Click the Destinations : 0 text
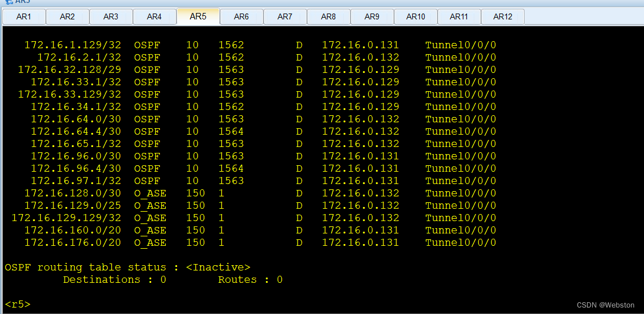 pos(114,279)
